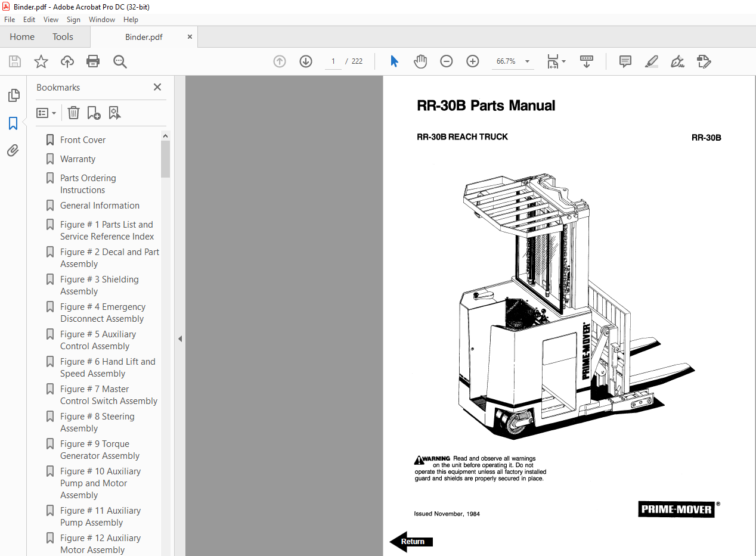This screenshot has width=756, height=556.
Task: Go to Figure # 1 Parts List bookmark
Action: [107, 231]
